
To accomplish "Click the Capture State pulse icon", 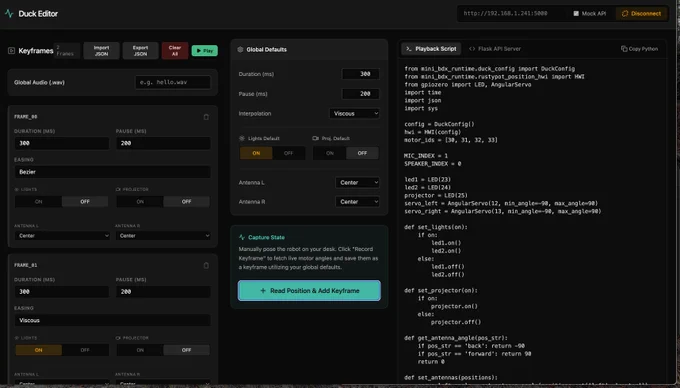I will coord(242,237).
